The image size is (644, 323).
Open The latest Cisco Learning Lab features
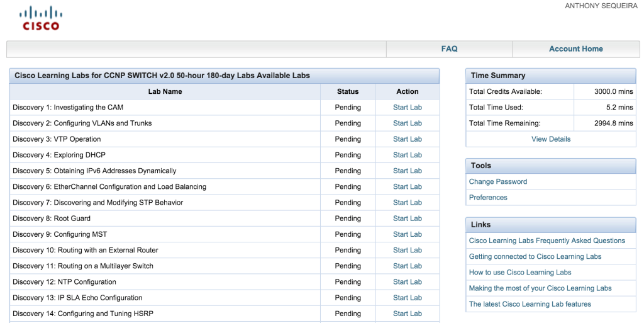click(x=530, y=305)
